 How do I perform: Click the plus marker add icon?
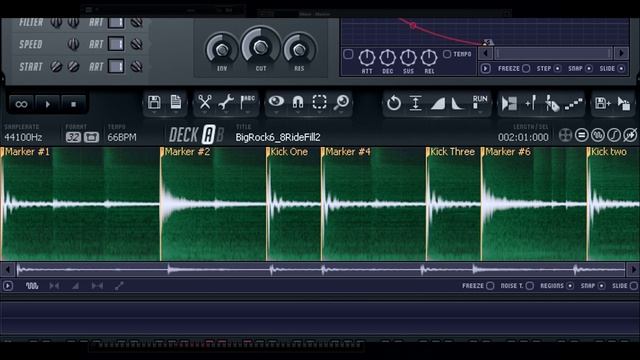click(531, 103)
